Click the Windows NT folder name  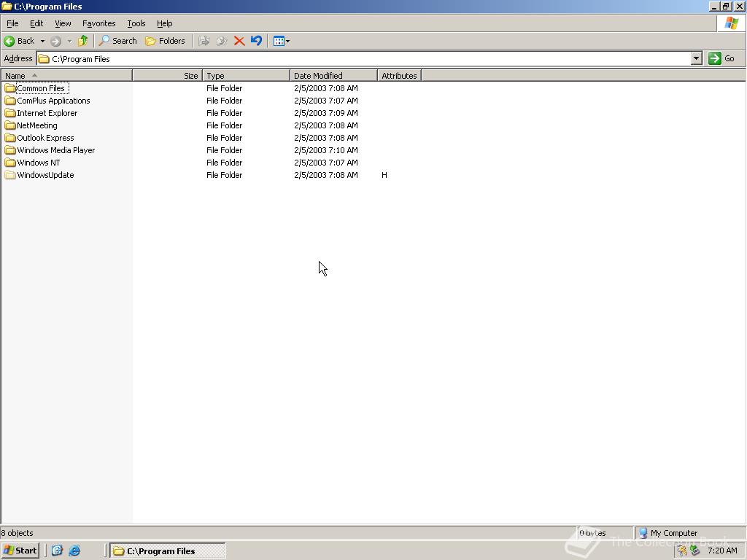click(39, 163)
